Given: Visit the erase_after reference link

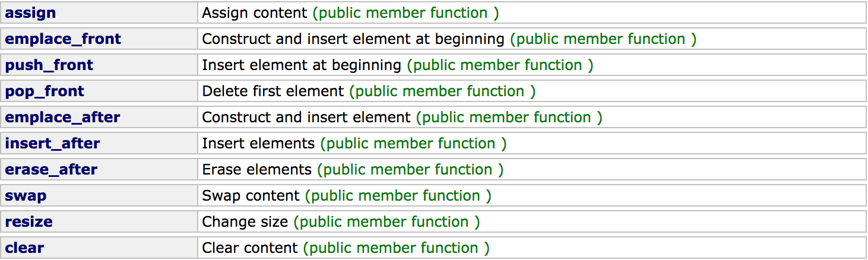Looking at the screenshot, I should [51, 170].
